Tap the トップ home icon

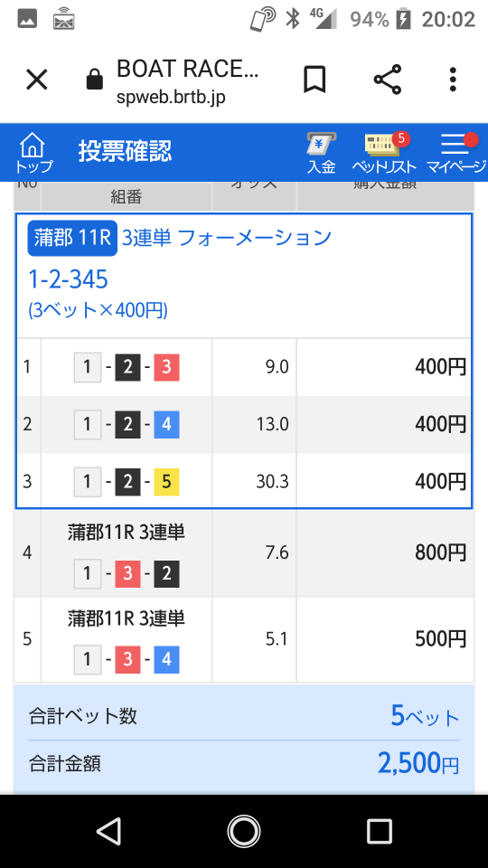tap(33, 152)
